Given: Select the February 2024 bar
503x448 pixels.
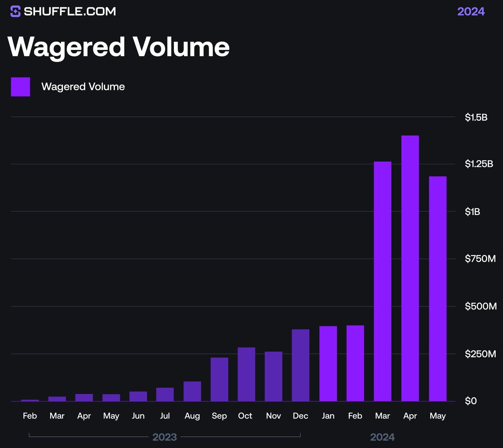Looking at the screenshot, I should coord(355,363).
